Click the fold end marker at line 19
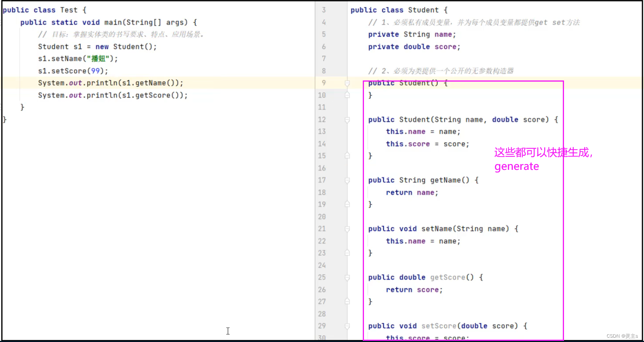 point(347,204)
